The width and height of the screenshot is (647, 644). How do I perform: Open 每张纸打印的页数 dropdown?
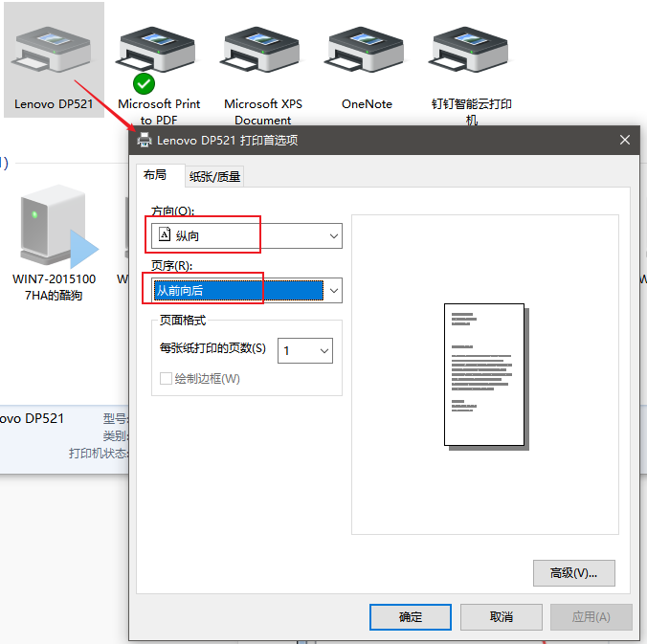tap(305, 350)
